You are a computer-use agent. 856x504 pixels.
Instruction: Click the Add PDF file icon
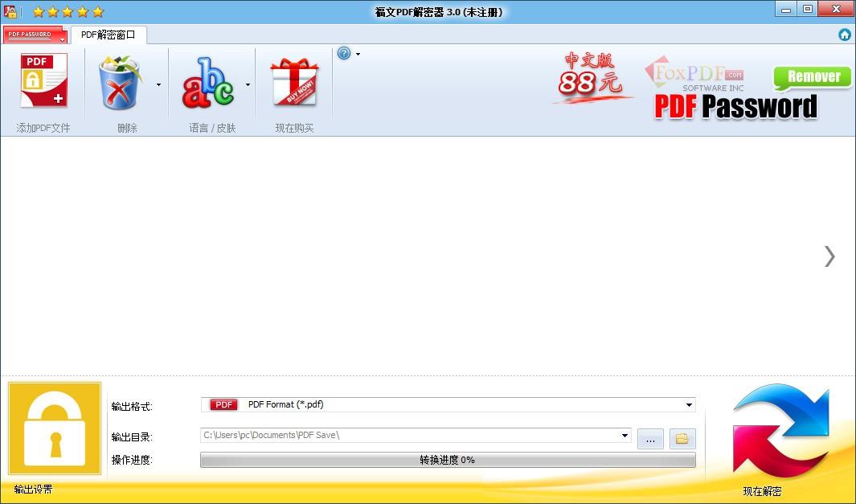click(x=43, y=80)
